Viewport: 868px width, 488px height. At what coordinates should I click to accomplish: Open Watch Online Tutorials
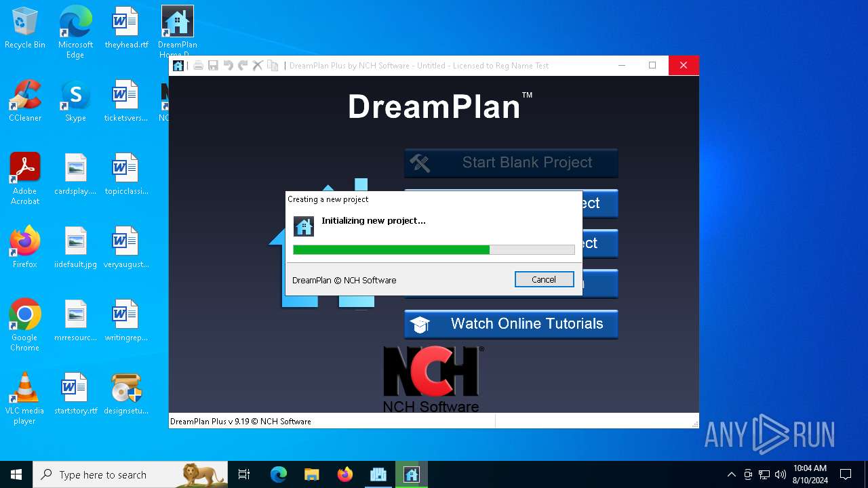click(511, 324)
